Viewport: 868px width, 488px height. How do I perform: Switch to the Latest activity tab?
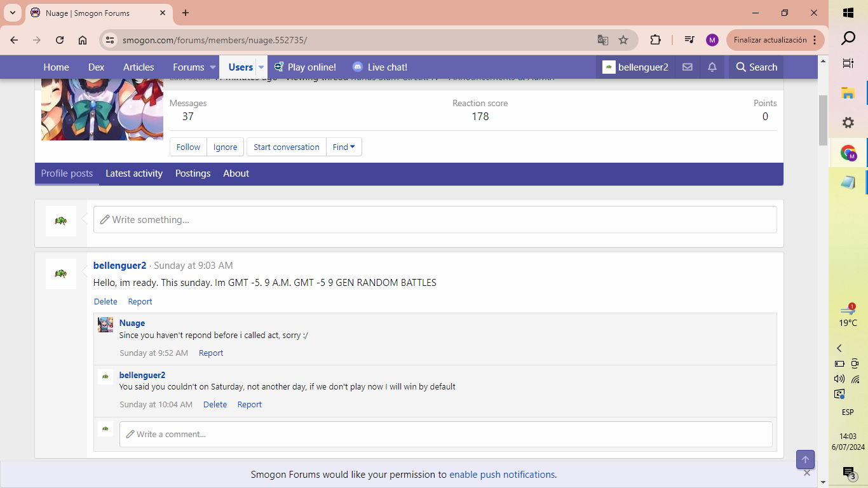pos(134,173)
